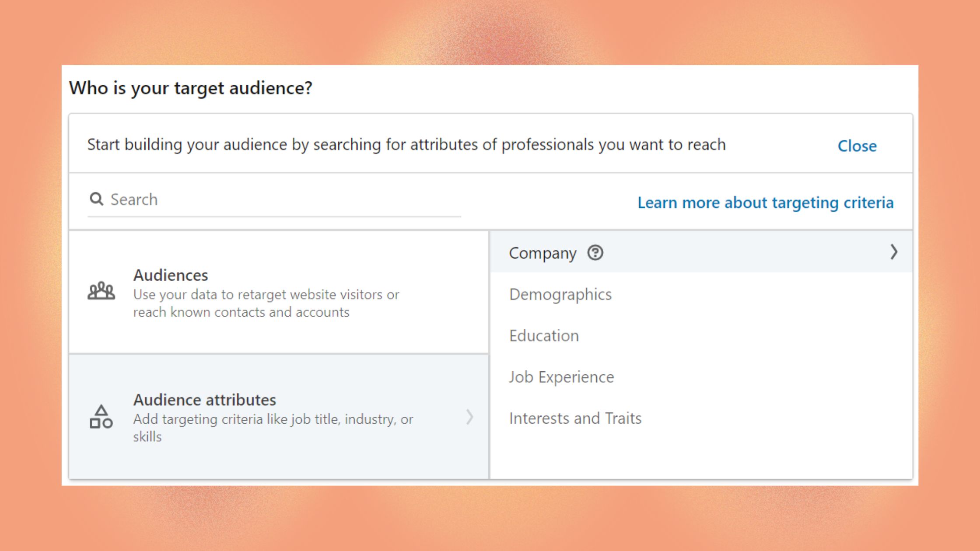Click the Audiences section heading

(x=170, y=275)
